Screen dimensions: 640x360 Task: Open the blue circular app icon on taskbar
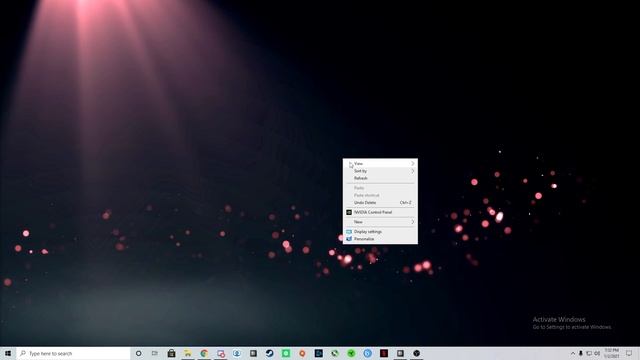pos(367,353)
